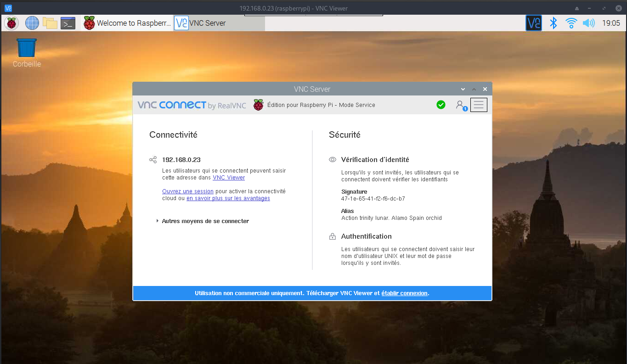
Task: Maximize VNC Server window with up-arrow button
Action: 474,89
